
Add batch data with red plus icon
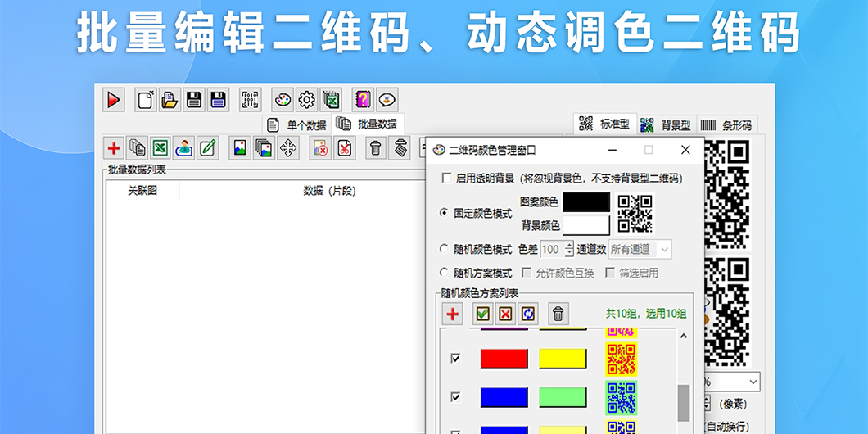click(x=114, y=147)
